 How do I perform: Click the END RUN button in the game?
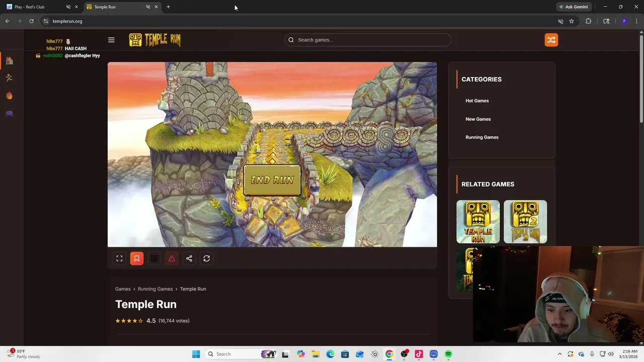(272, 180)
